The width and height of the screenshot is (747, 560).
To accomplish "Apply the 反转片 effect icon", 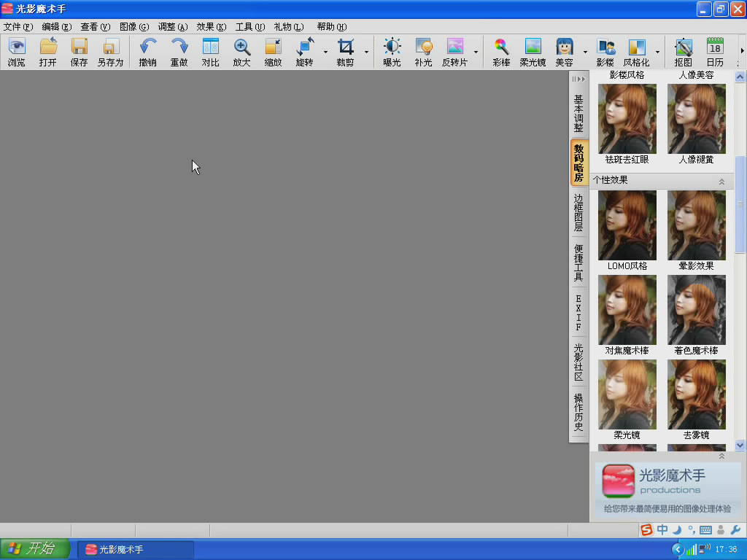I will pos(455,52).
